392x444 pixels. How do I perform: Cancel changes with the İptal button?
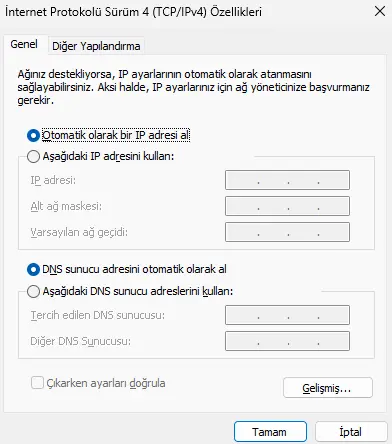351,432
